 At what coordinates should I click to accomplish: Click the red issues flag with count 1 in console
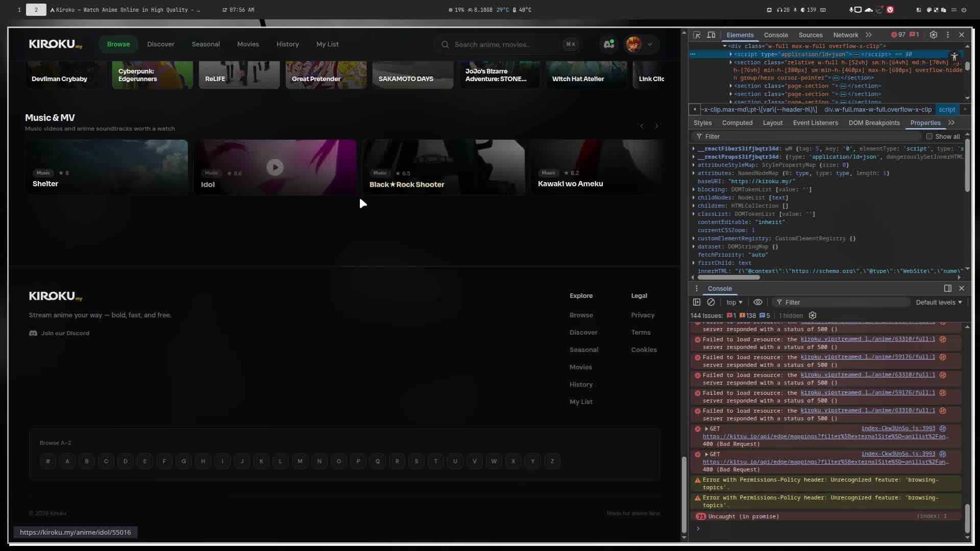point(731,315)
